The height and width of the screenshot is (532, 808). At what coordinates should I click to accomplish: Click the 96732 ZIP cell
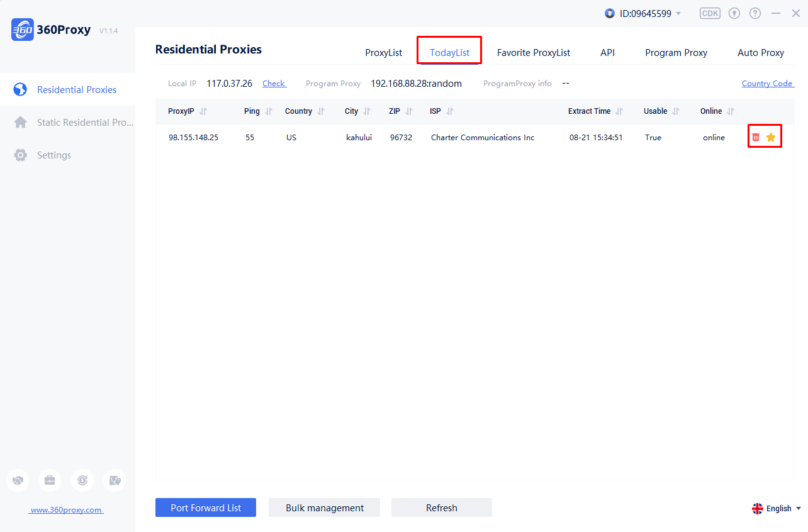(x=401, y=137)
